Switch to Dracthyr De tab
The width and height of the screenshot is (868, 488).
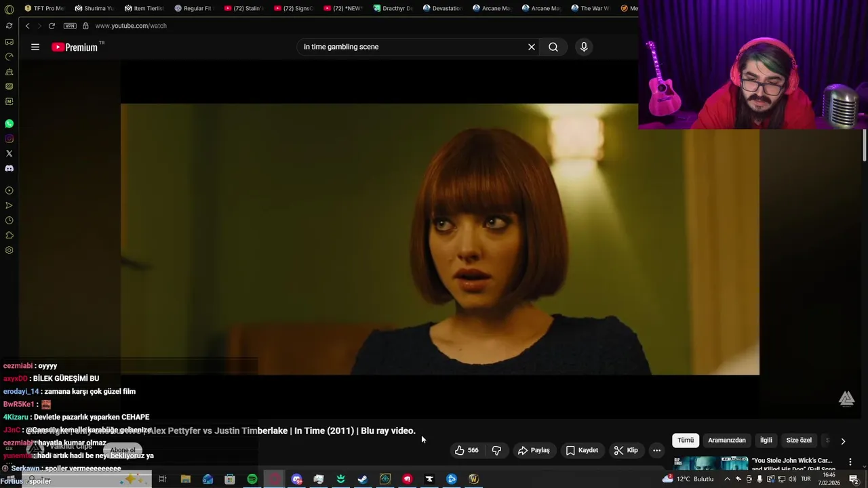pos(392,8)
